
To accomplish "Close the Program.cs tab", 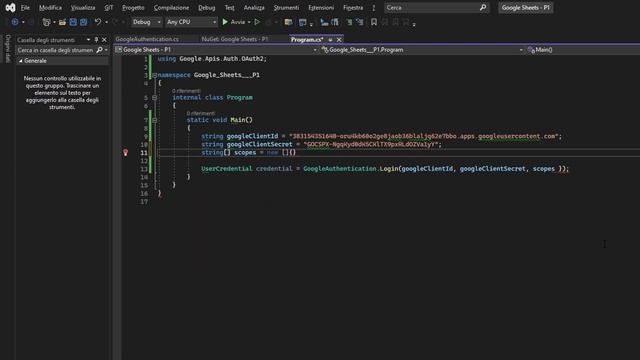I will [x=339, y=40].
